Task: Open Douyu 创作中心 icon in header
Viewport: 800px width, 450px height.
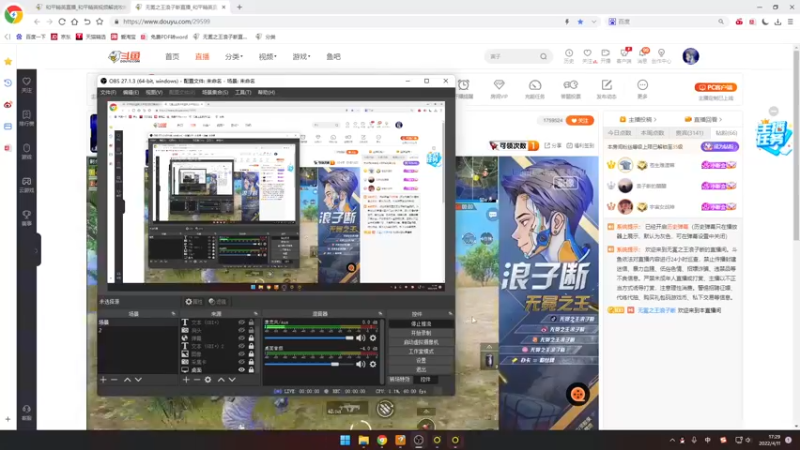Action: point(661,56)
